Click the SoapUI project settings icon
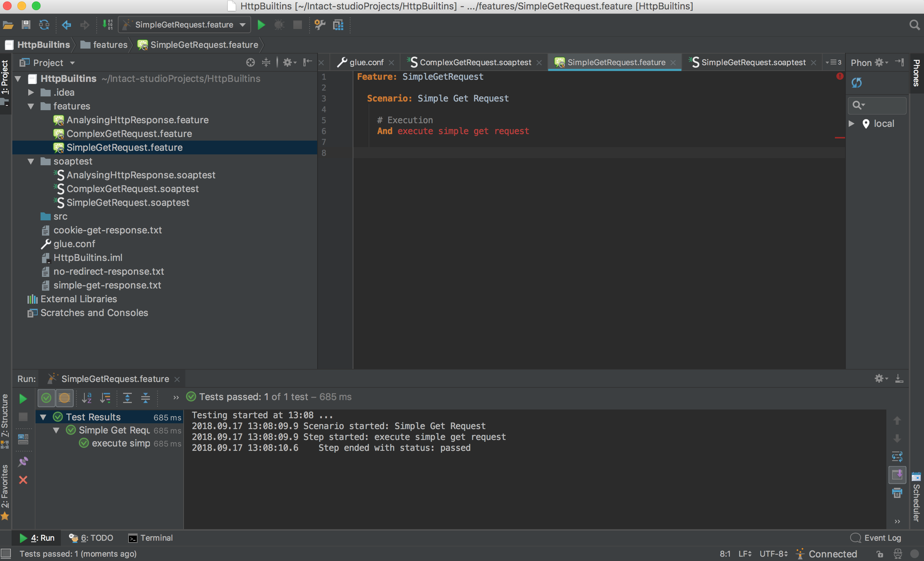 pyautogui.click(x=320, y=24)
